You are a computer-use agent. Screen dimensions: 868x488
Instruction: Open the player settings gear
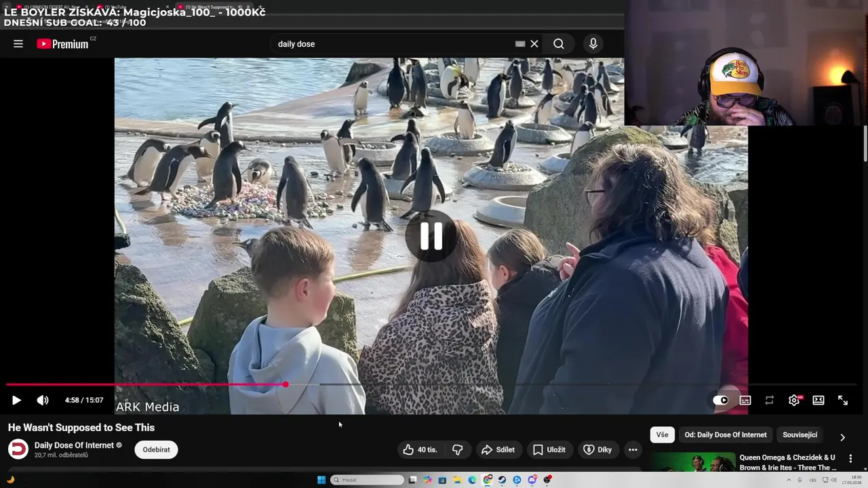pos(794,401)
